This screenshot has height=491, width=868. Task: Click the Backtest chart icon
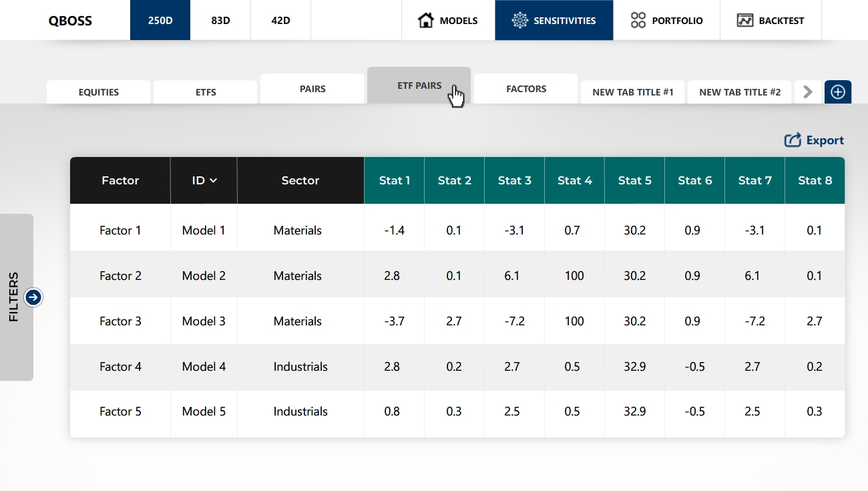(x=745, y=20)
